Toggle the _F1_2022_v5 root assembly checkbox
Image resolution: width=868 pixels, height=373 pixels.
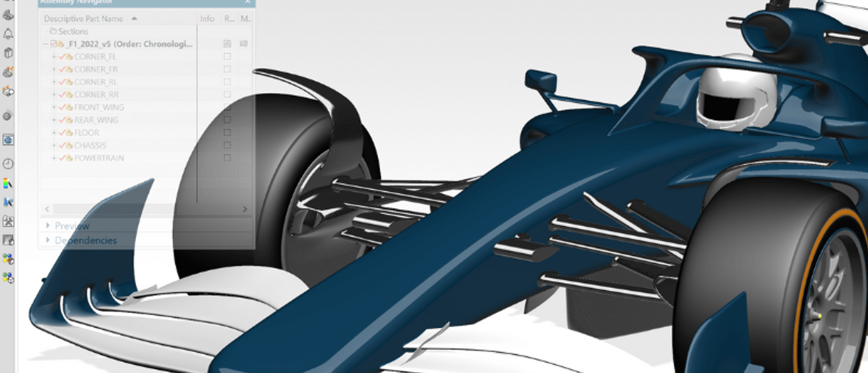(x=54, y=44)
